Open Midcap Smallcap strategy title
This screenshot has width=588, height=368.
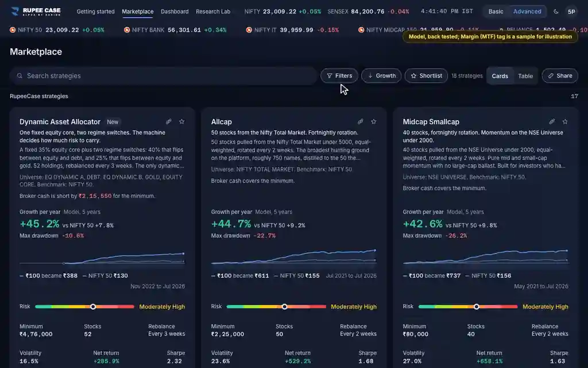point(431,122)
